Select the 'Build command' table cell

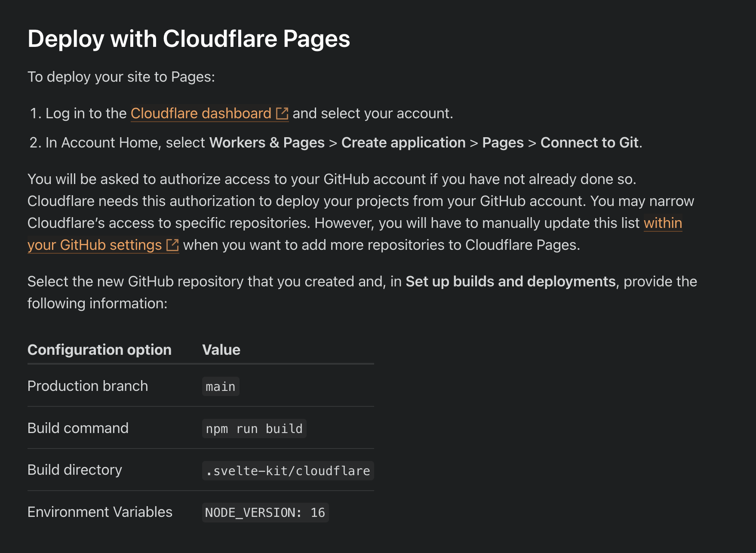point(78,428)
